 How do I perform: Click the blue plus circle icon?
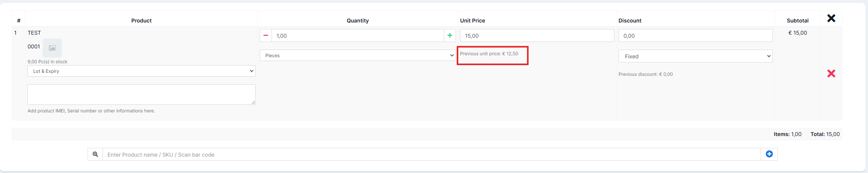click(769, 154)
